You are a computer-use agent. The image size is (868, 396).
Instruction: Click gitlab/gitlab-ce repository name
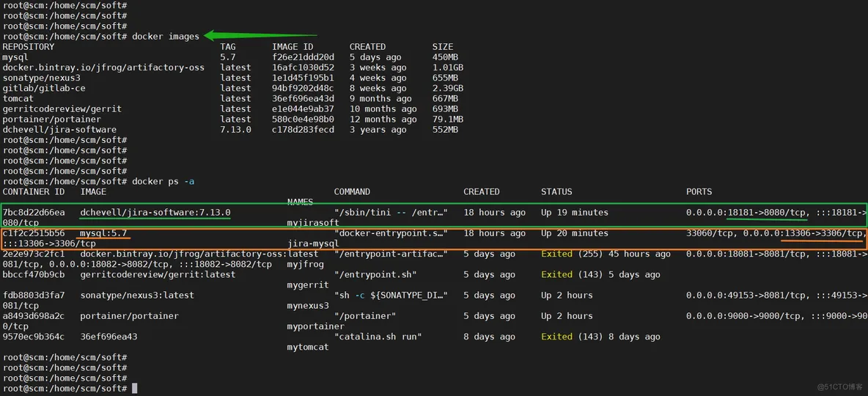(44, 88)
